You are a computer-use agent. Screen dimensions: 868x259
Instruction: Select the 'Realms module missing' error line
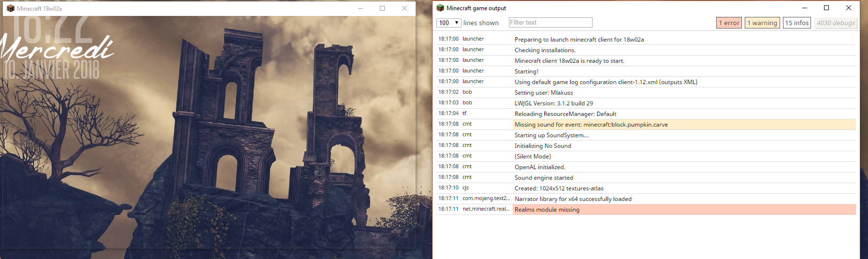(x=646, y=209)
